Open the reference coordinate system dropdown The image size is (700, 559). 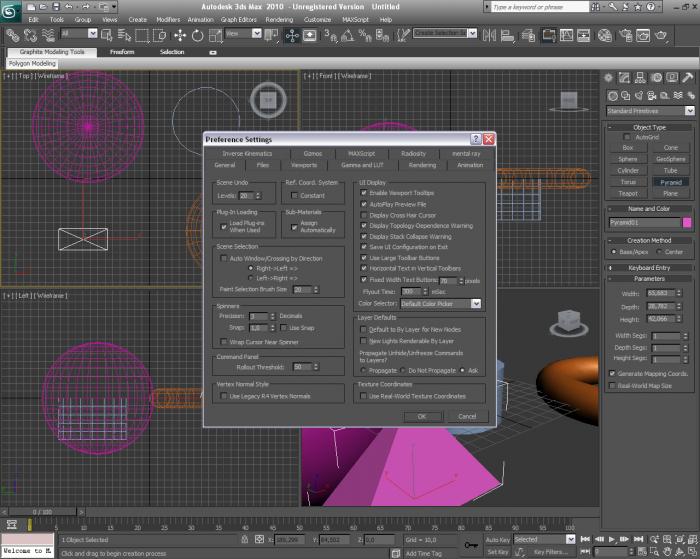[243, 33]
